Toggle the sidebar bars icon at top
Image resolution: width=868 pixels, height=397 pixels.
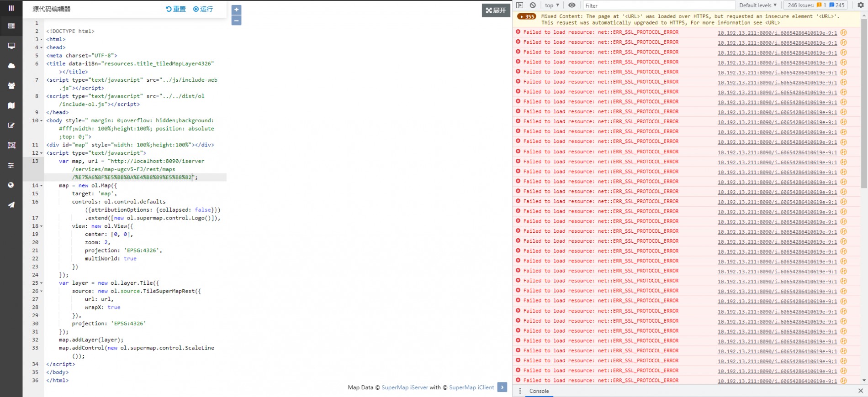tap(11, 8)
